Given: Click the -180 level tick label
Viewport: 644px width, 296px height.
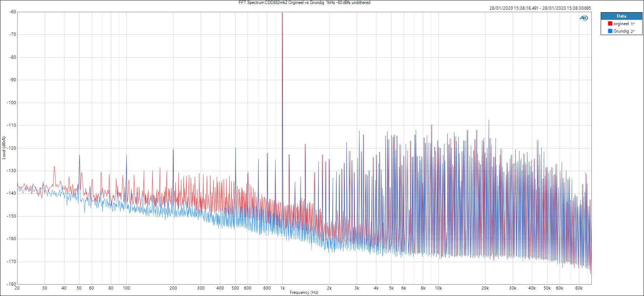Looking at the screenshot, I should click(x=11, y=284).
